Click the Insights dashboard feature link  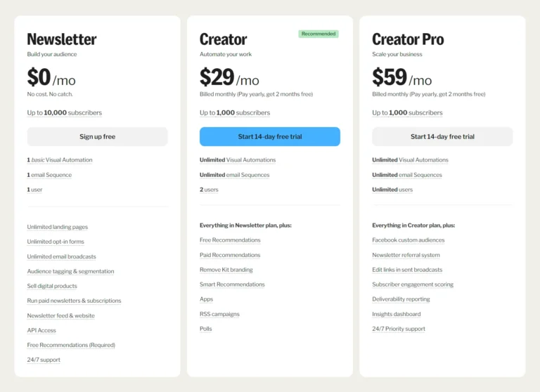(x=397, y=314)
